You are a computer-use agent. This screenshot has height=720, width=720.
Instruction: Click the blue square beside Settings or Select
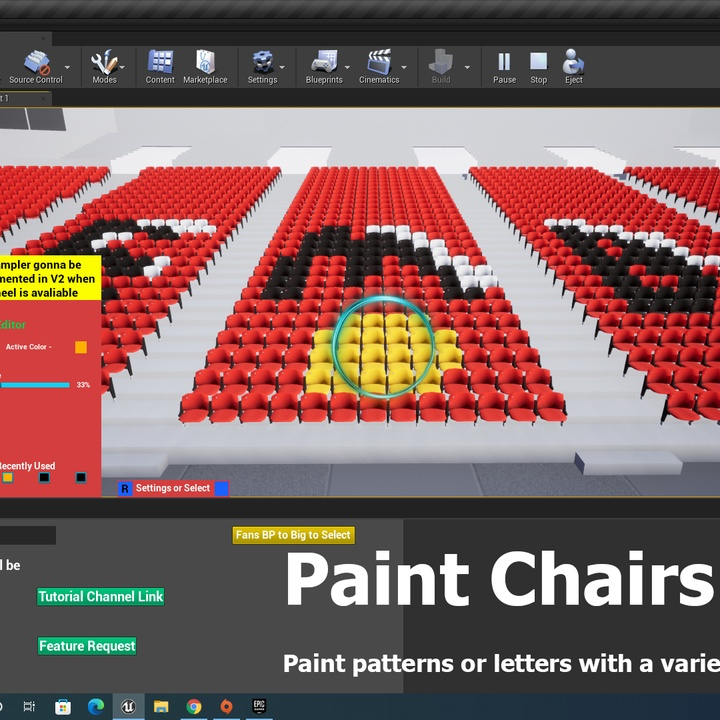pyautogui.click(x=221, y=489)
